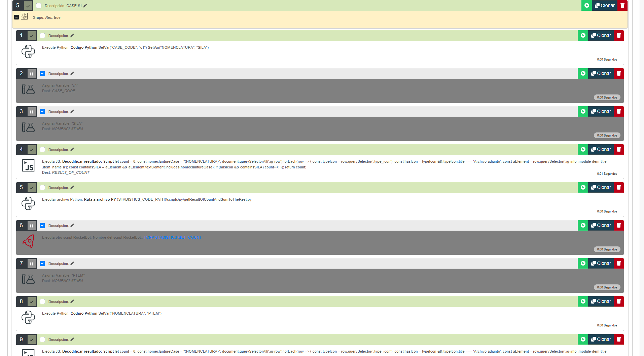The width and height of the screenshot is (644, 356).
Task: Run step 1 with its green play icon
Action: 583,36
